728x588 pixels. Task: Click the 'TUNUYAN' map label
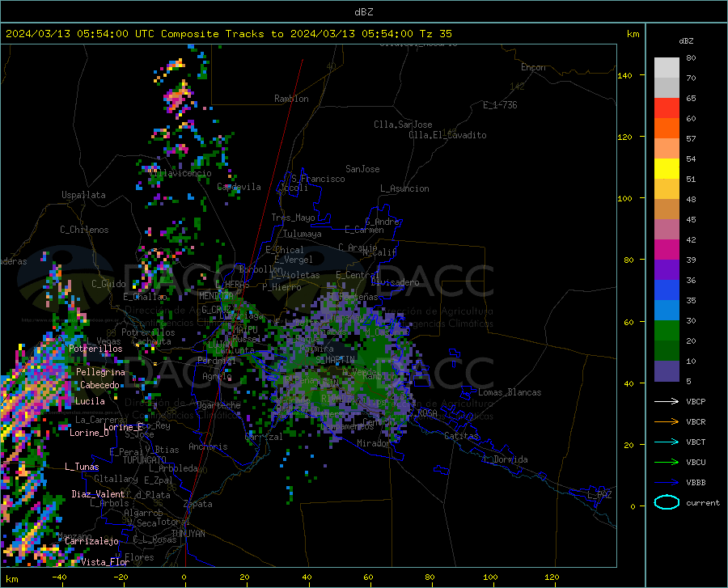tap(188, 533)
